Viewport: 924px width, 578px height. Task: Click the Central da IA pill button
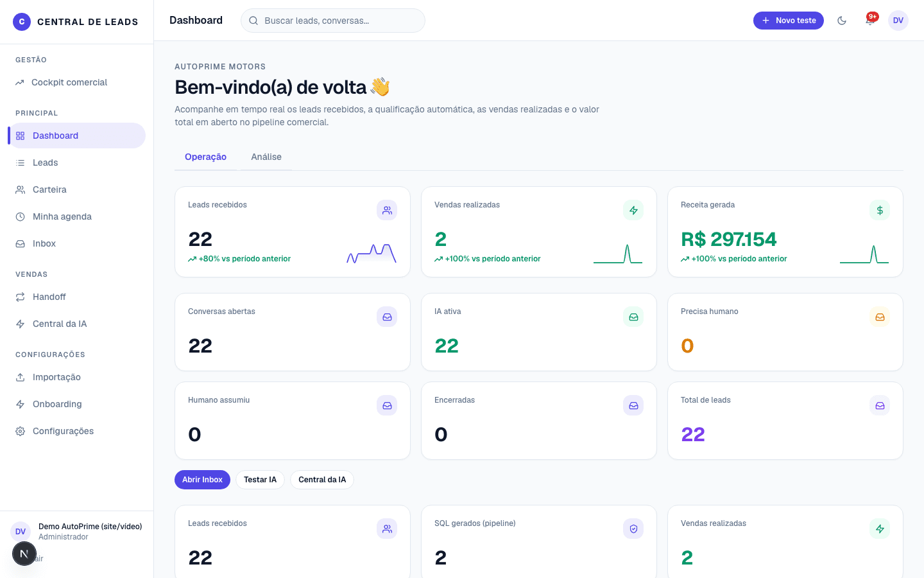(322, 480)
